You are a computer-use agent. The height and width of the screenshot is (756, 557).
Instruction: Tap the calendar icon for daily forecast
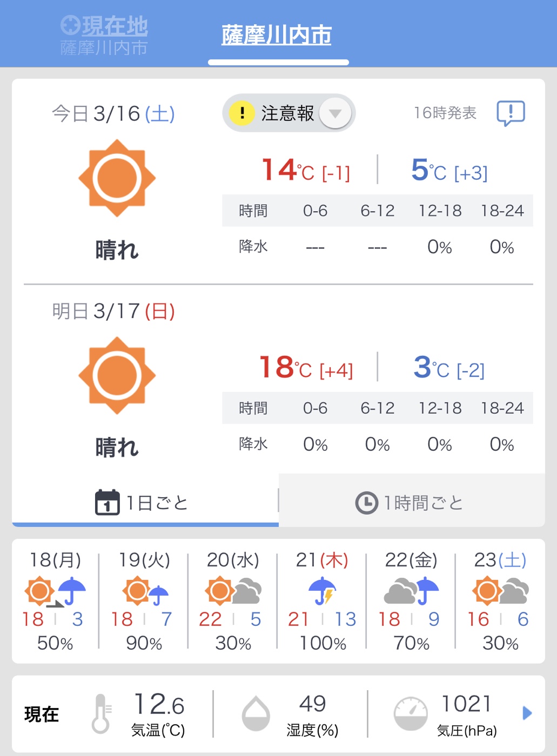(107, 503)
